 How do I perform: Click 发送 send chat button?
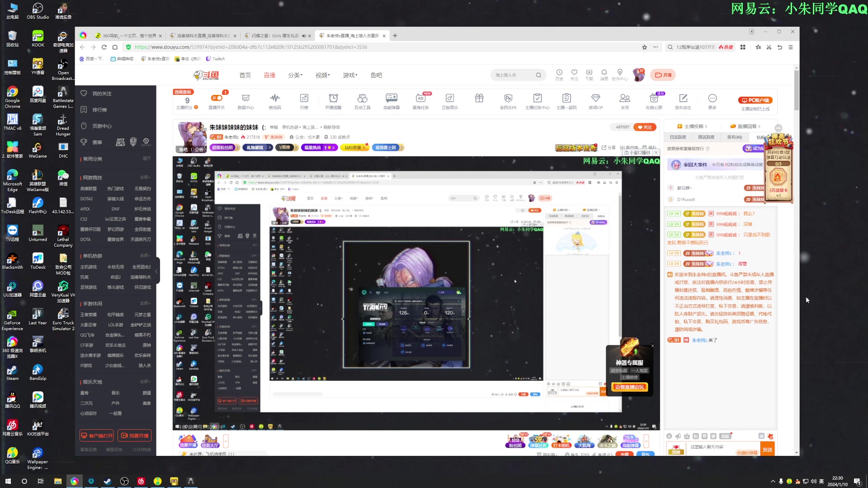767,450
